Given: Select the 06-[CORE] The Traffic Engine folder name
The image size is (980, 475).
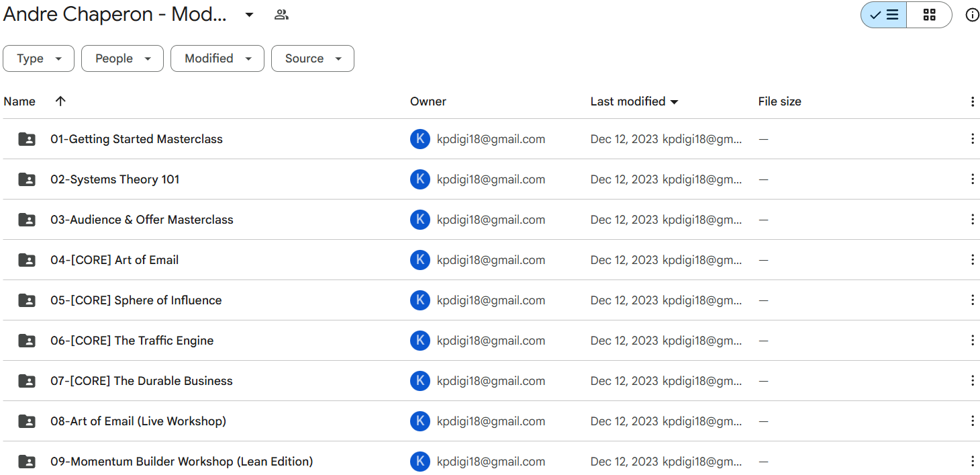Looking at the screenshot, I should (132, 341).
